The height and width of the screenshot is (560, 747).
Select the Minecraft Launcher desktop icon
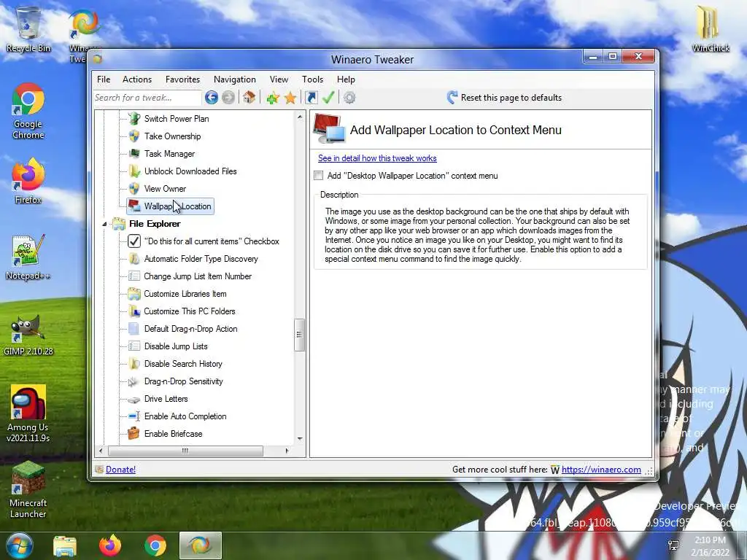(28, 489)
